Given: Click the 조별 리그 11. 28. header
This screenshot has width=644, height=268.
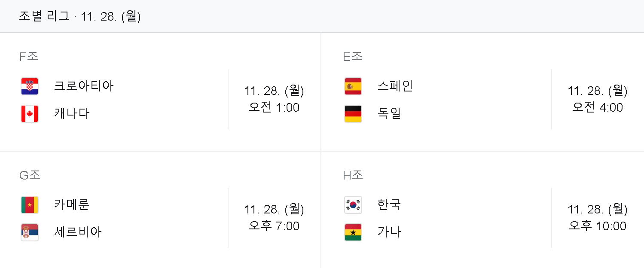Looking at the screenshot, I should click(x=80, y=16).
